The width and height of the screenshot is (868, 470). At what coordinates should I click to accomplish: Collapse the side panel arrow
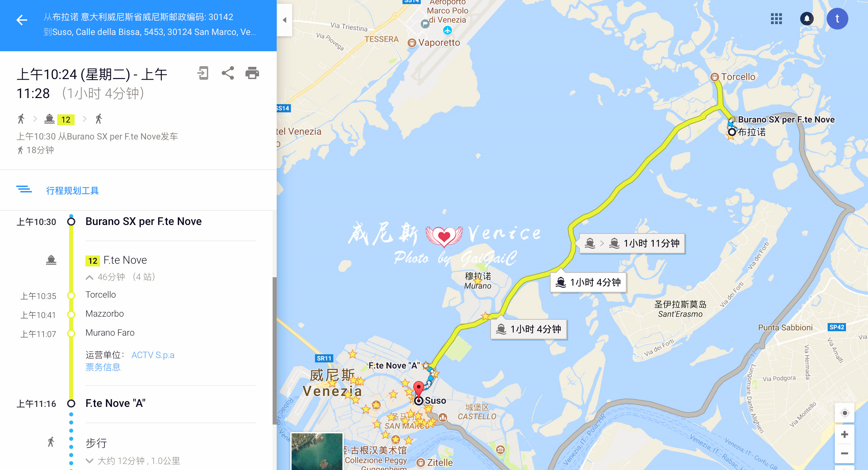284,20
